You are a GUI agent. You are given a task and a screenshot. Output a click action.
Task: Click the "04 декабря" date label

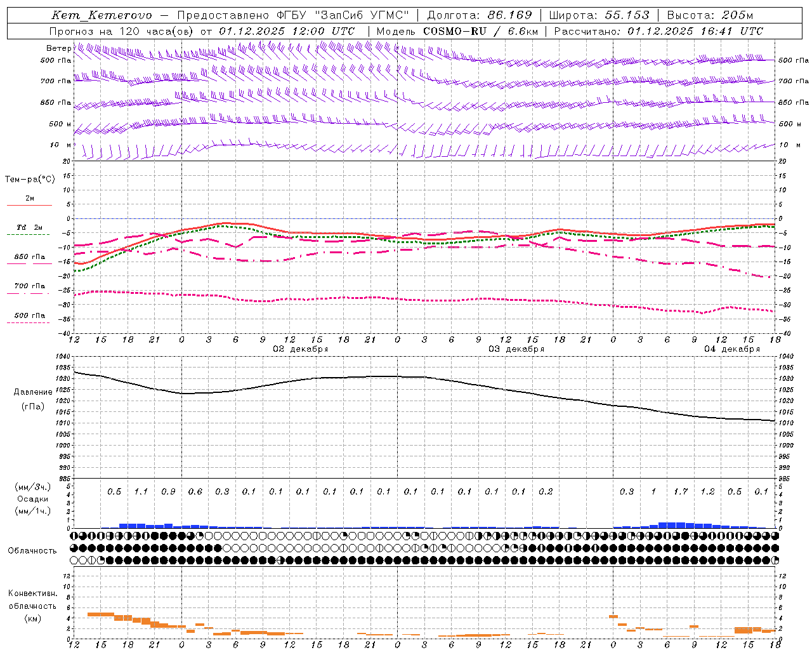click(x=732, y=349)
